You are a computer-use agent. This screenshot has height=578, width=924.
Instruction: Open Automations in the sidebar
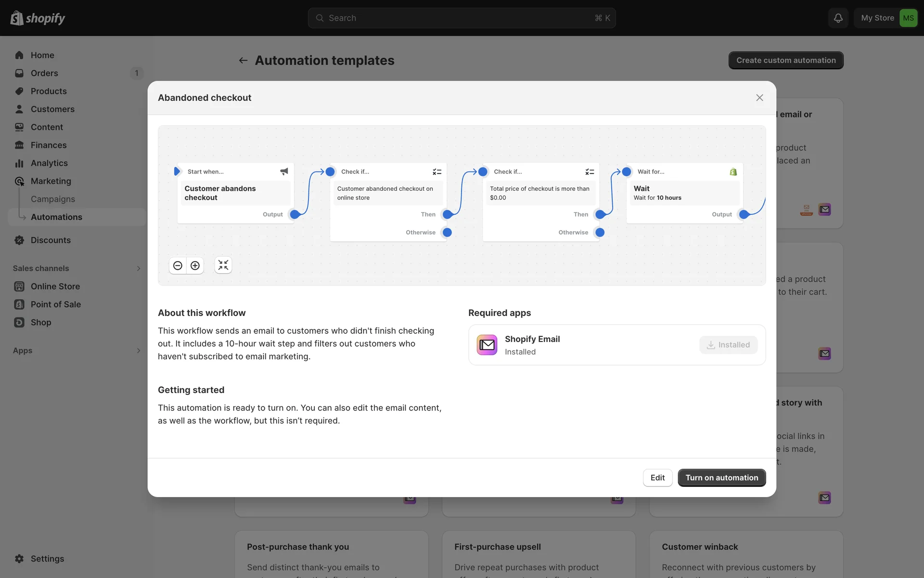(56, 217)
